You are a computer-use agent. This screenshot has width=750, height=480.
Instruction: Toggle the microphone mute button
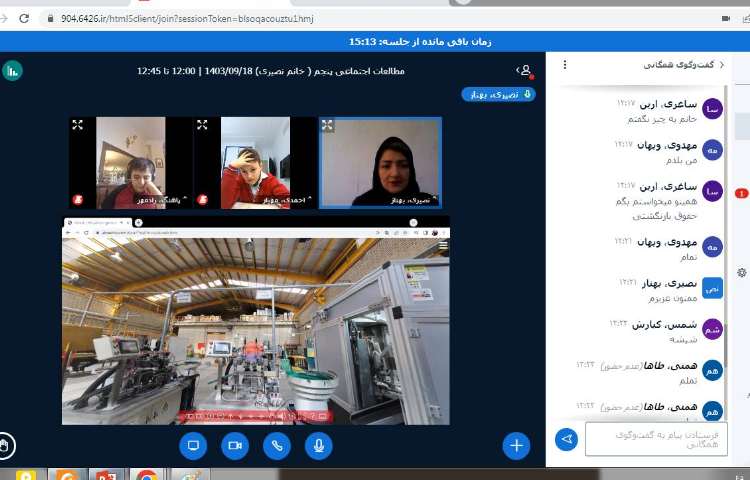pyautogui.click(x=319, y=445)
